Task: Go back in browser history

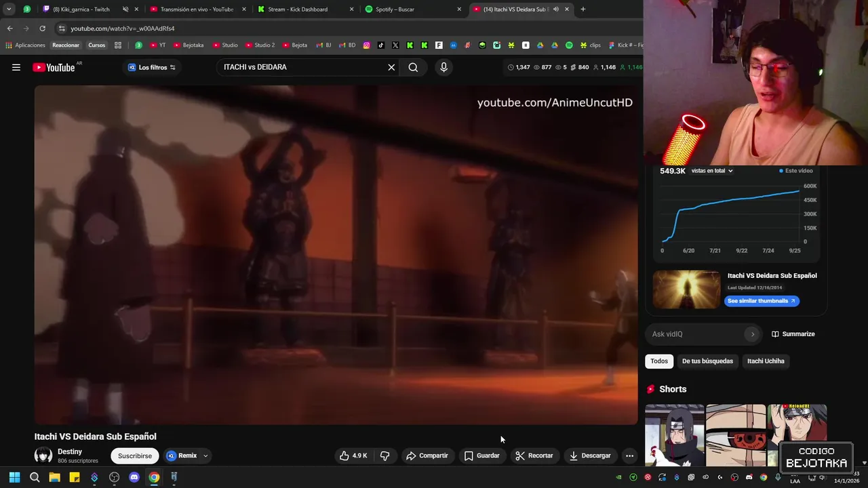Action: pyautogui.click(x=9, y=28)
